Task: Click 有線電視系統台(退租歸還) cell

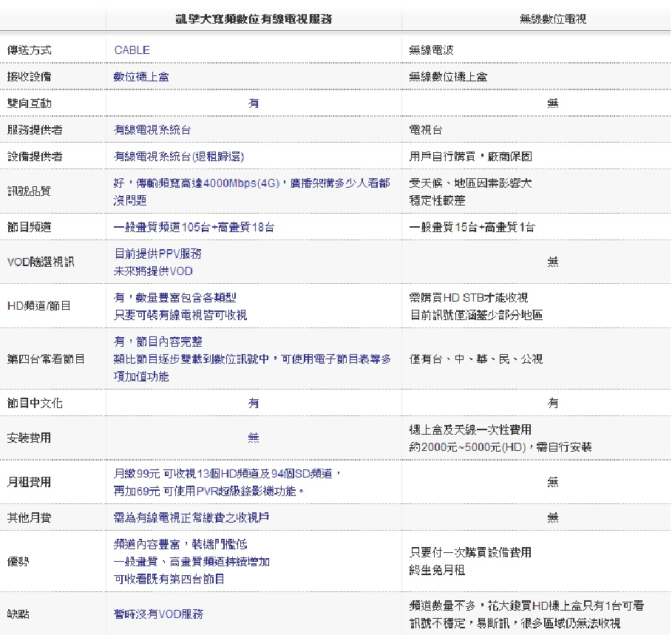Action: [x=179, y=157]
